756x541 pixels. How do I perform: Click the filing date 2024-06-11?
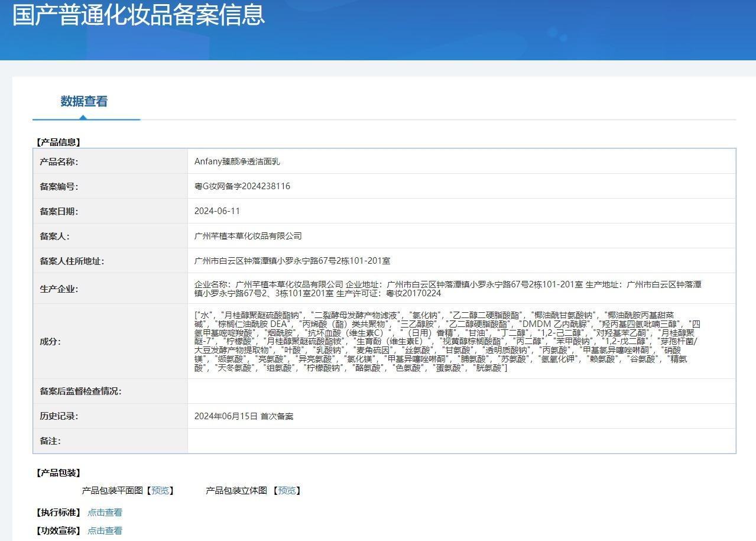(x=217, y=211)
